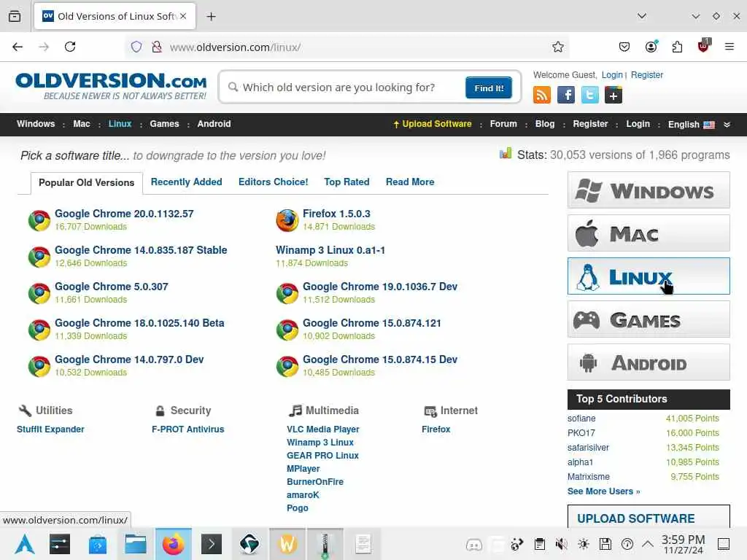The height and width of the screenshot is (560, 747).
Task: Open the English language dropdown
Action: click(692, 124)
